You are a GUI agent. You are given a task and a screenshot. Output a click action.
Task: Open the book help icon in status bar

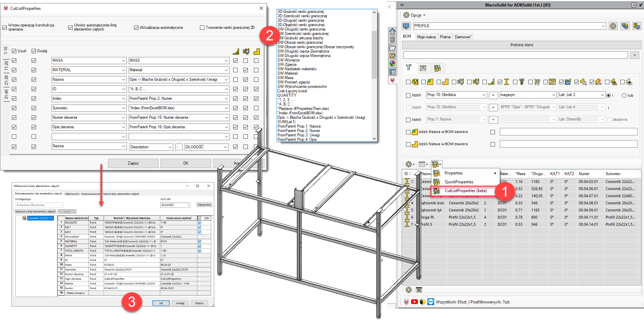coord(423,302)
